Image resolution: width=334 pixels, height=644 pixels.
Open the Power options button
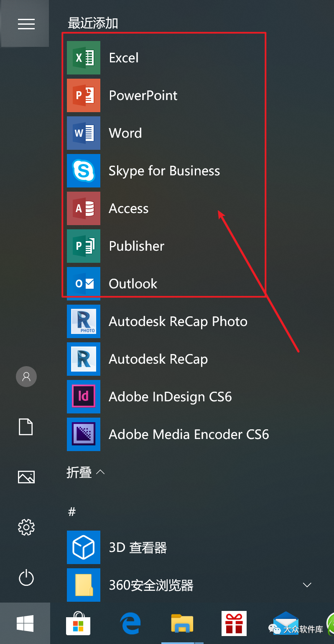(26, 578)
